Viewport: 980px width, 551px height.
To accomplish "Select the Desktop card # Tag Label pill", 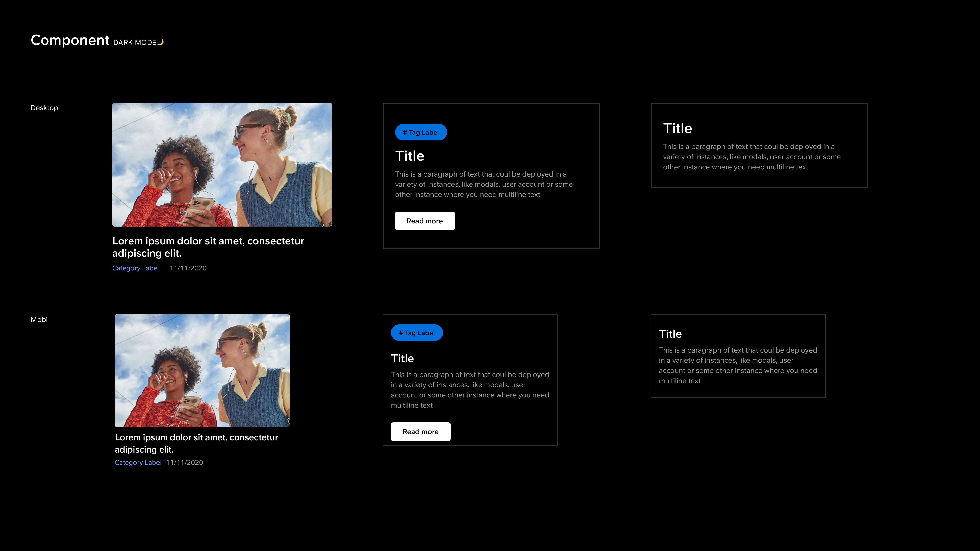I will point(421,132).
